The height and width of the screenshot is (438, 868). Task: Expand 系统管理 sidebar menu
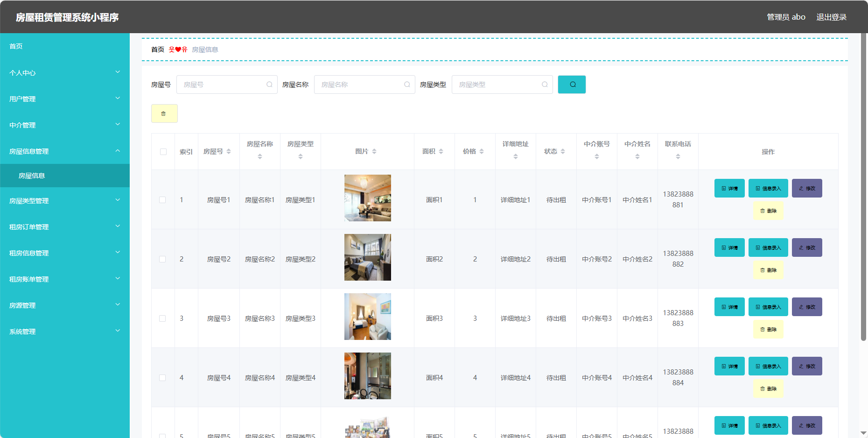click(x=65, y=331)
